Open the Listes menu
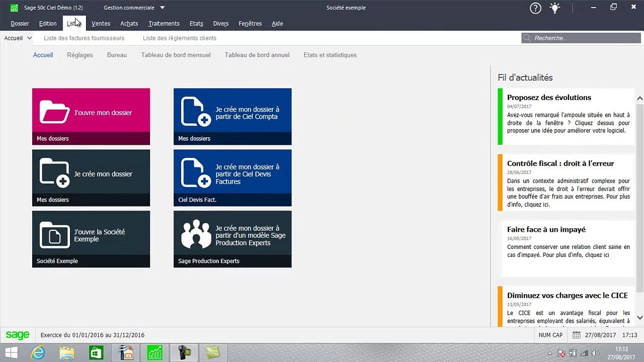 [x=74, y=24]
